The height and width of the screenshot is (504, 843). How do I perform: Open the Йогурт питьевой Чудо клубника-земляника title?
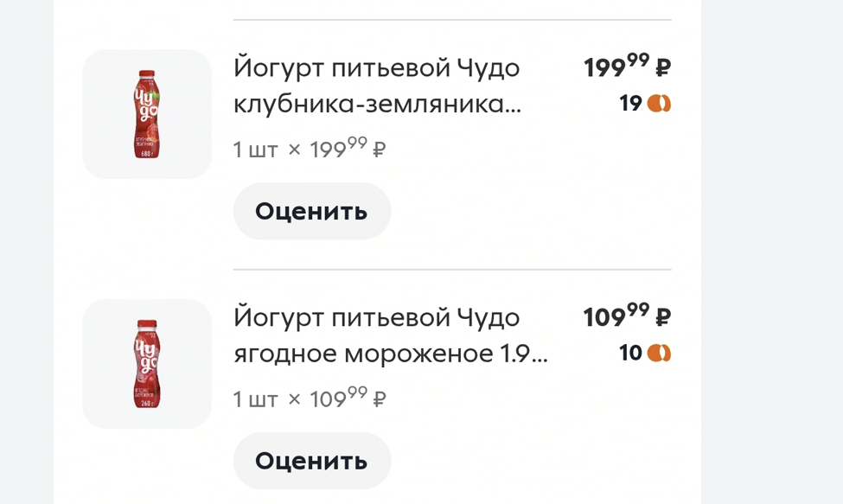[378, 86]
